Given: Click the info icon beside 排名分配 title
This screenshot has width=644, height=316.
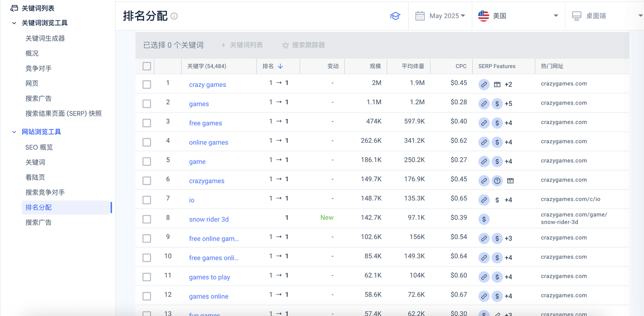Looking at the screenshot, I should [174, 16].
